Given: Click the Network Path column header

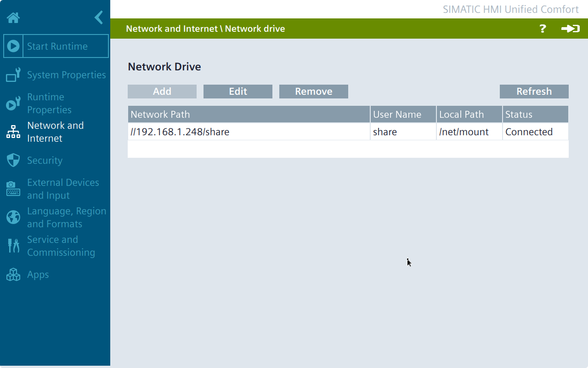Looking at the screenshot, I should (249, 114).
